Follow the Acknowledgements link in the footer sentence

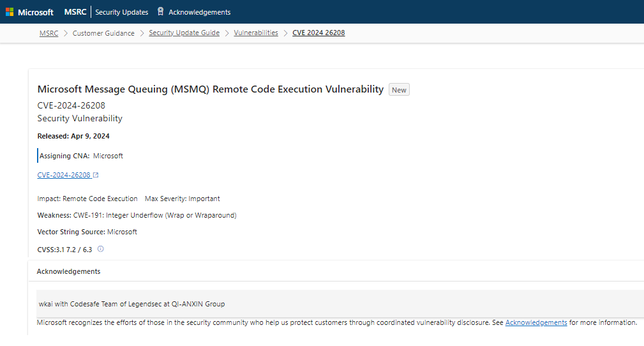pyautogui.click(x=536, y=322)
